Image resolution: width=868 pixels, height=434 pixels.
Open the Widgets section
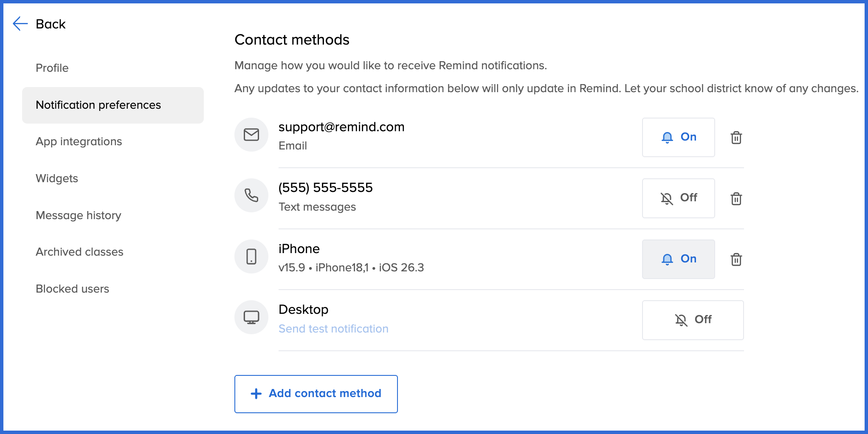[x=57, y=178]
